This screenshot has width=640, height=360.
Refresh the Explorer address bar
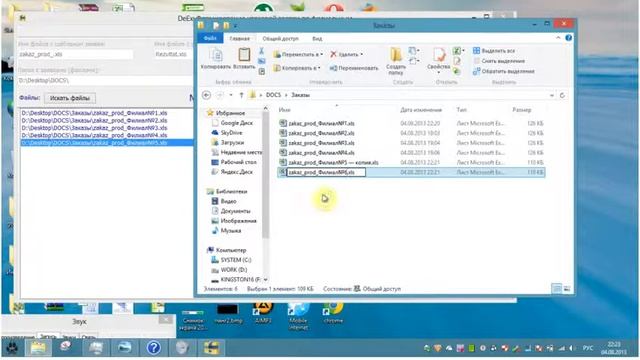(x=562, y=95)
